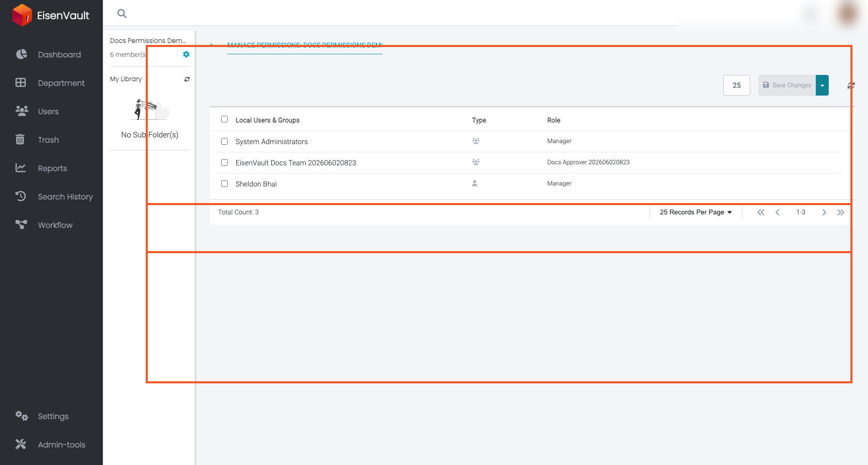Sort by Local Users & Groups column header
Viewport: 868px width, 465px height.
tap(267, 120)
